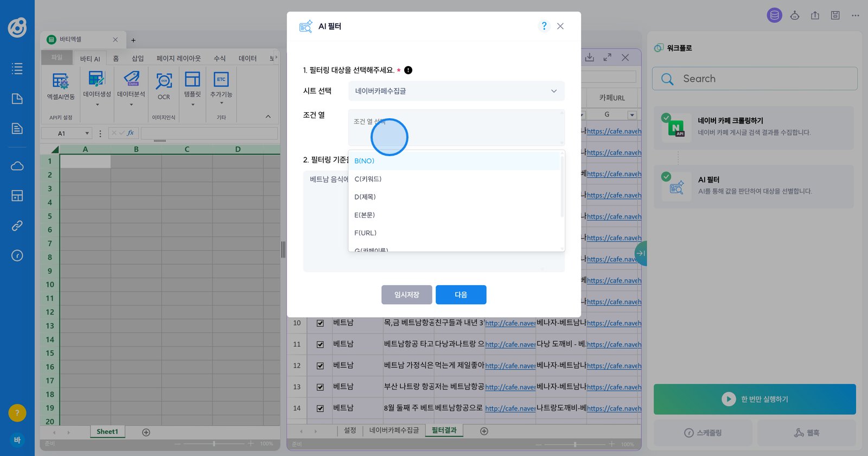The width and height of the screenshot is (868, 456).
Task: Open the blank document icon in the sidebar
Action: click(x=17, y=98)
